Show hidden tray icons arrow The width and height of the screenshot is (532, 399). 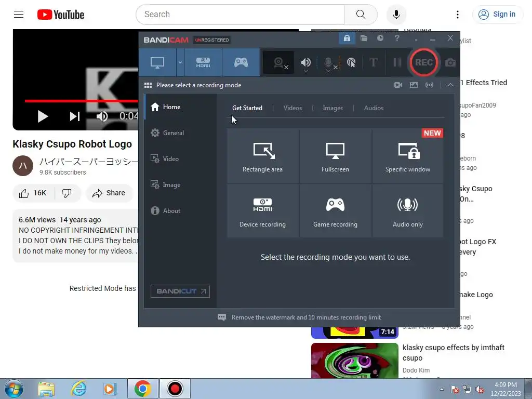coord(442,389)
